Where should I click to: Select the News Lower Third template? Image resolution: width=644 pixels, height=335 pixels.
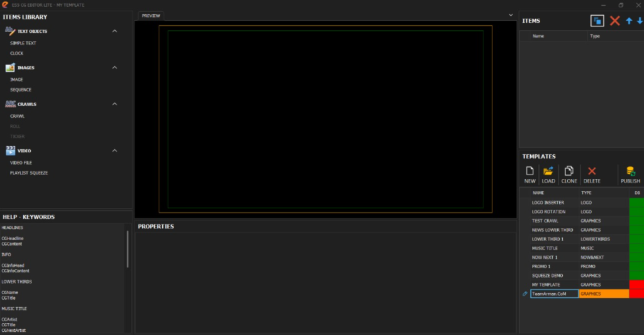point(553,230)
